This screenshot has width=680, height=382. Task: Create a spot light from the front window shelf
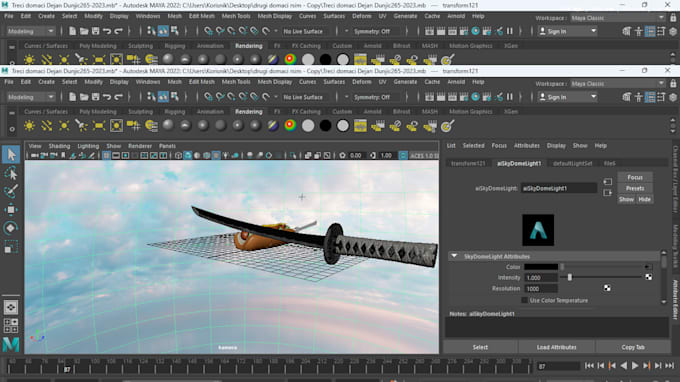pos(81,126)
